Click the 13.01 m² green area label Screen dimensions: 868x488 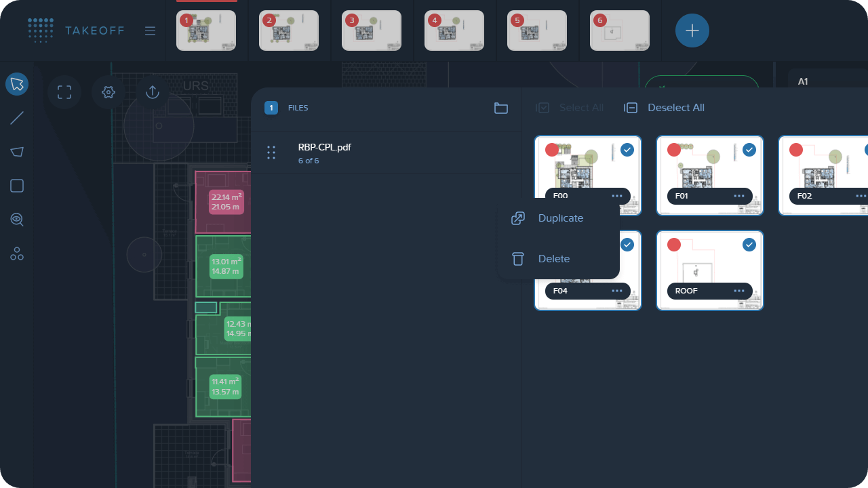226,266
